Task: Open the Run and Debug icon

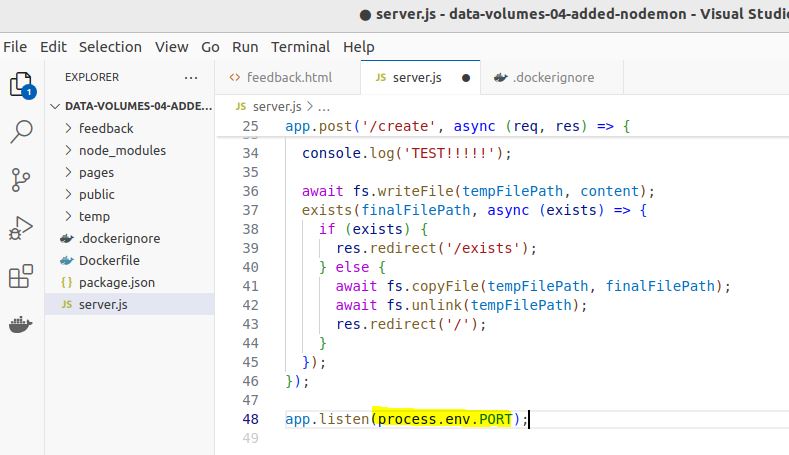Action: [x=21, y=228]
